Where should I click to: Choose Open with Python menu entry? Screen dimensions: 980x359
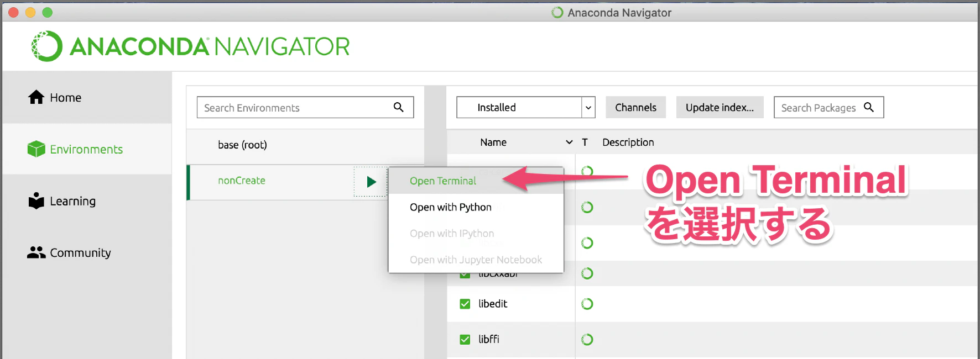[x=476, y=207]
